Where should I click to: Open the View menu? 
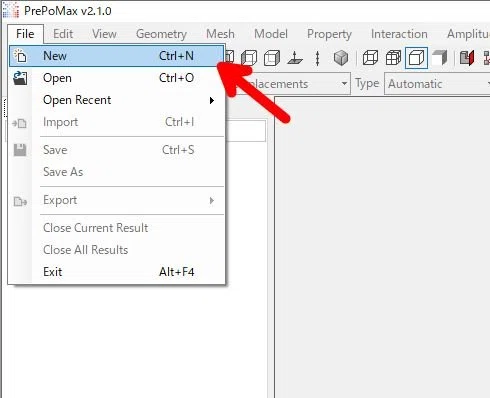104,34
